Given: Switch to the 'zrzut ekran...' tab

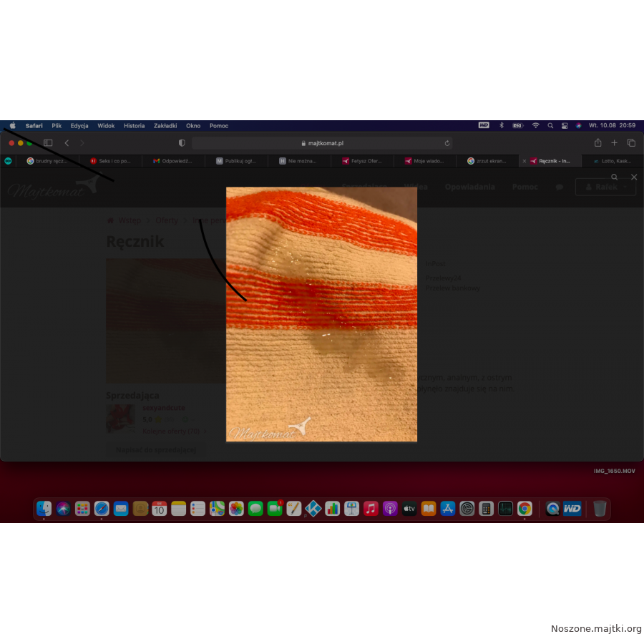Looking at the screenshot, I should click(x=487, y=161).
